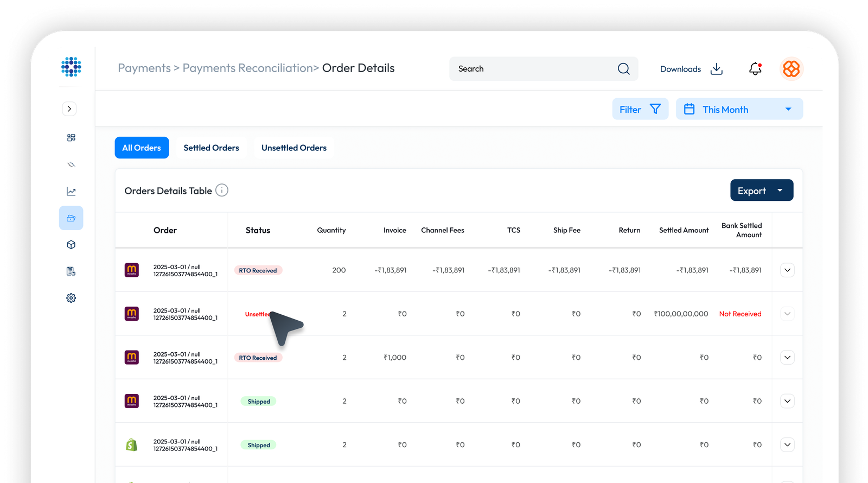868x483 pixels.
Task: Open the inventory box icon in sidebar
Action: pos(71,245)
